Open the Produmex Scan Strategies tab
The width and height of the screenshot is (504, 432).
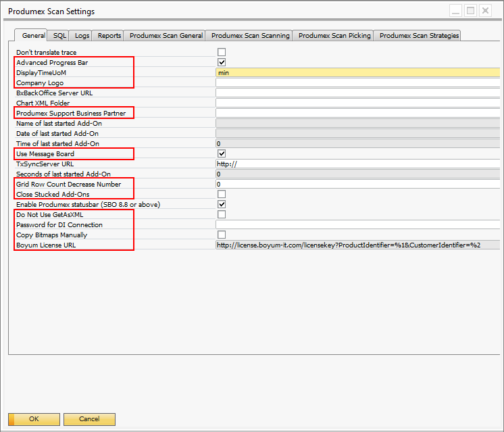419,36
